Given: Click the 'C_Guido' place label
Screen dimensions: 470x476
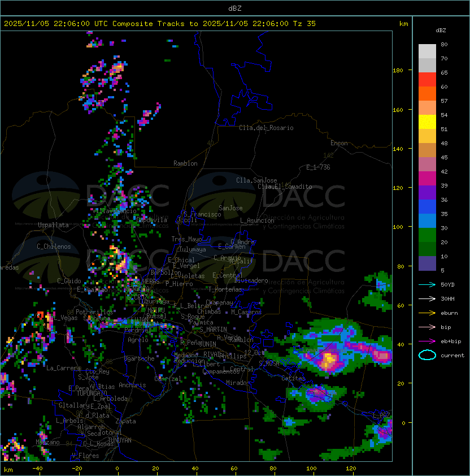Looking at the screenshot, I should click(69, 281).
